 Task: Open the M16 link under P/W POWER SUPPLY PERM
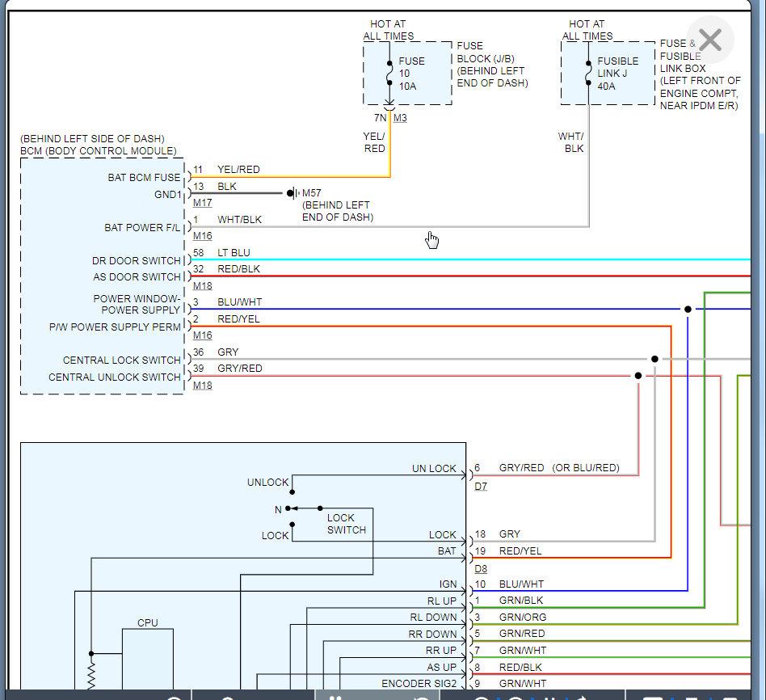[202, 335]
